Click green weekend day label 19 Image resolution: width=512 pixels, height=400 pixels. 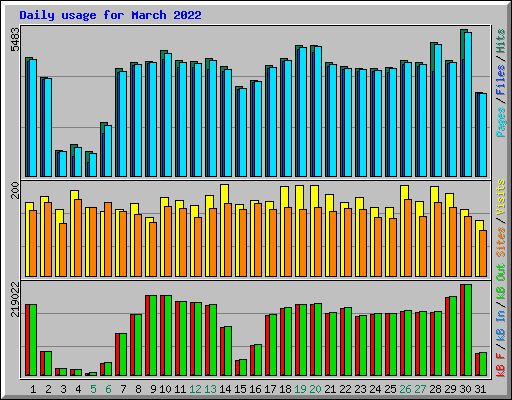pos(300,389)
